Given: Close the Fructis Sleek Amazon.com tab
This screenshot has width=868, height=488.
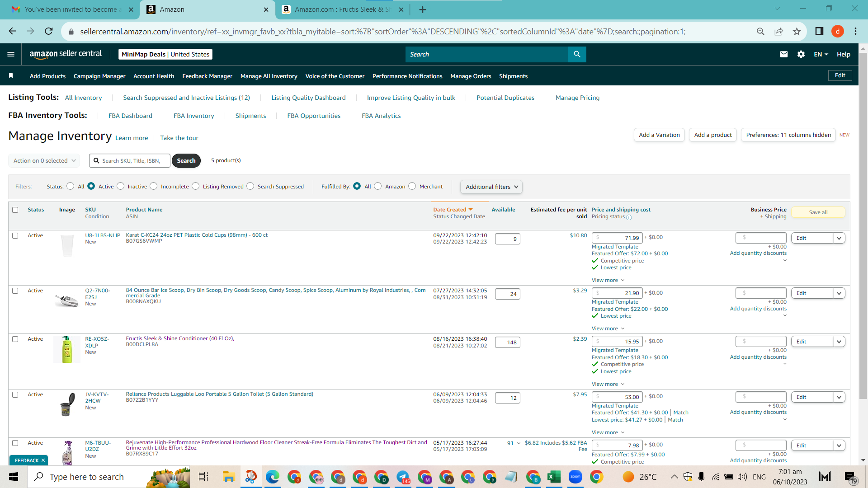Looking at the screenshot, I should click(x=401, y=9).
